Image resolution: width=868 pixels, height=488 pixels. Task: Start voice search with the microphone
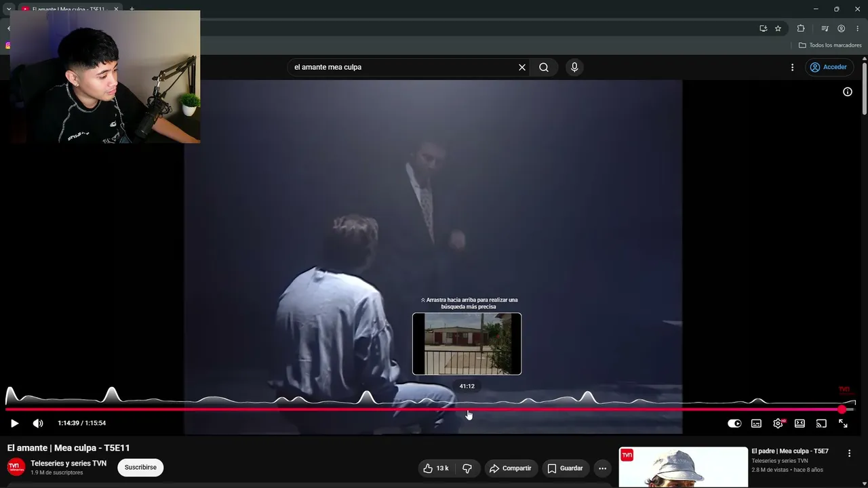[574, 67]
